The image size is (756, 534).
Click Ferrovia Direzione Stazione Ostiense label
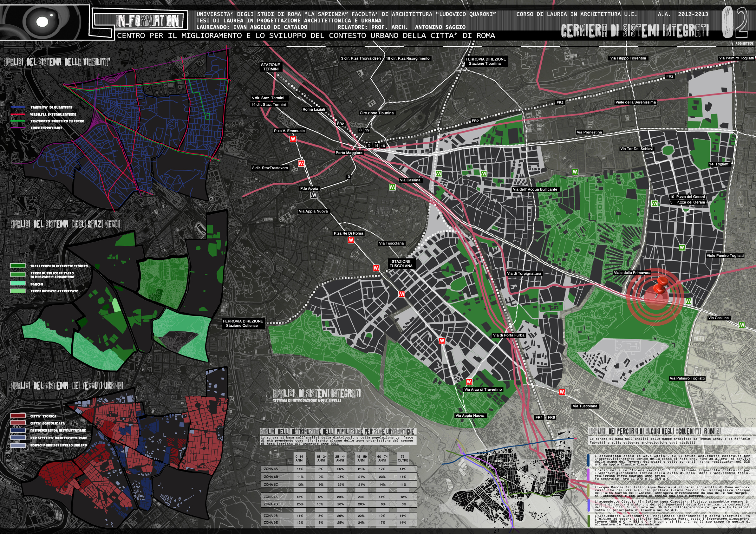243,323
